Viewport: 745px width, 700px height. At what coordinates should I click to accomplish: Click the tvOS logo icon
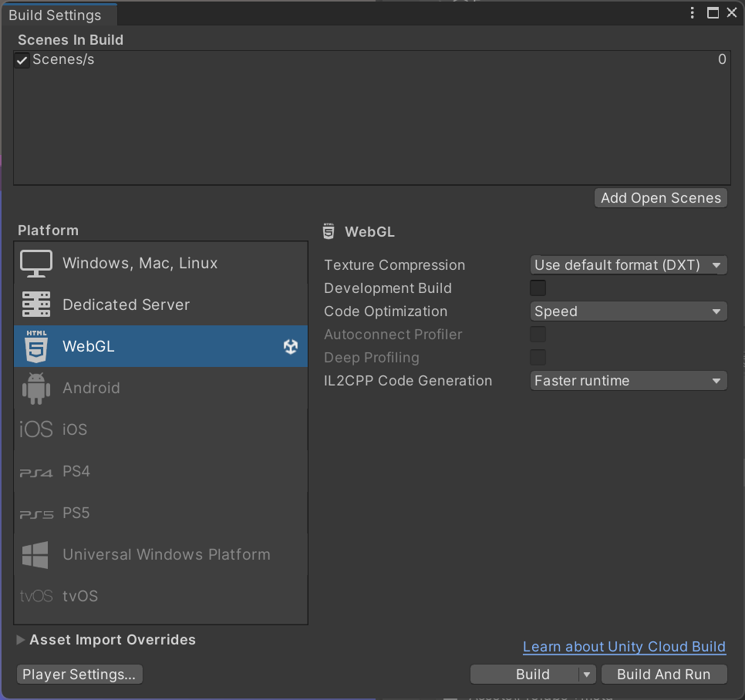click(36, 596)
